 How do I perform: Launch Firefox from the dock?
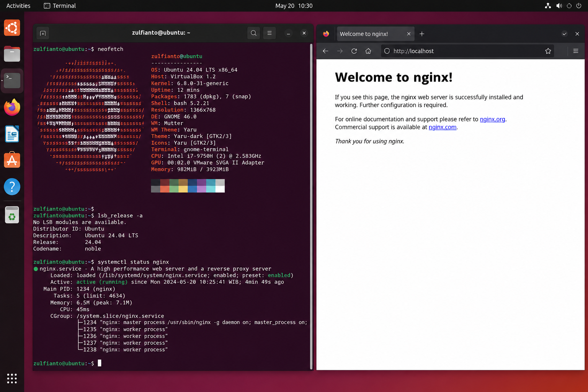point(12,107)
